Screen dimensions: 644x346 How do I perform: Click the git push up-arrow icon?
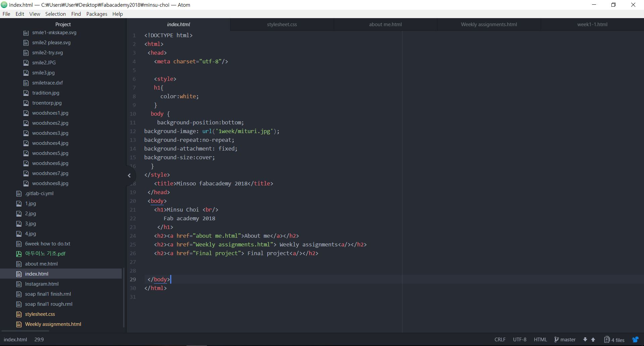click(x=593, y=340)
